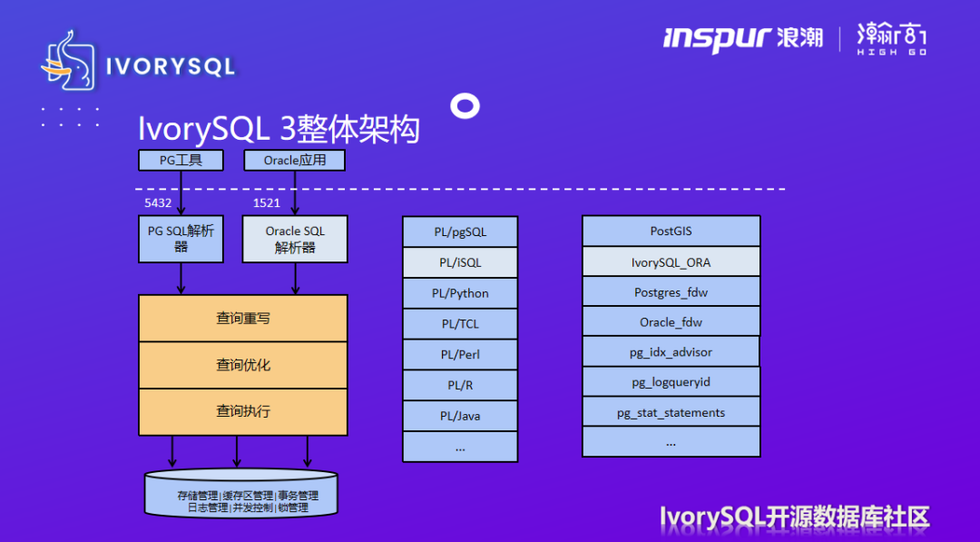Click the 查询重写 button

241,319
